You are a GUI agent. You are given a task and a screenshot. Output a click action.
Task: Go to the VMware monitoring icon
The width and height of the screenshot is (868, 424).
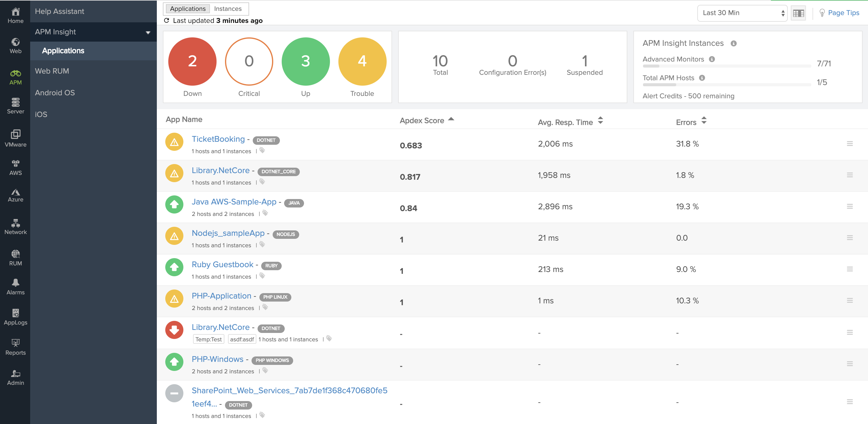pos(15,138)
